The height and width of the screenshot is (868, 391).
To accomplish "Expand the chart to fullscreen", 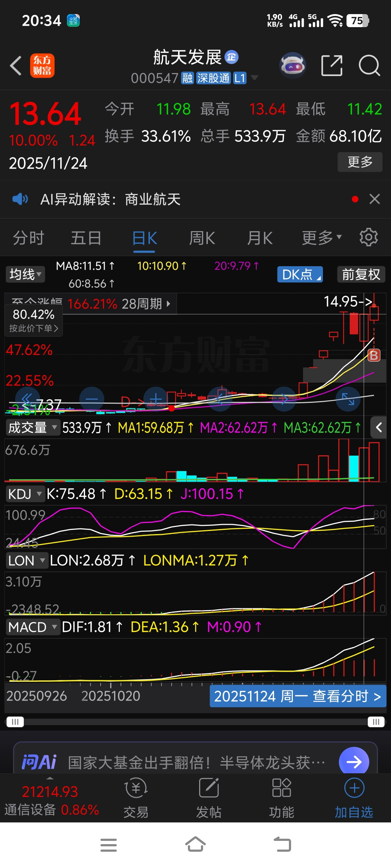I will pos(348,399).
